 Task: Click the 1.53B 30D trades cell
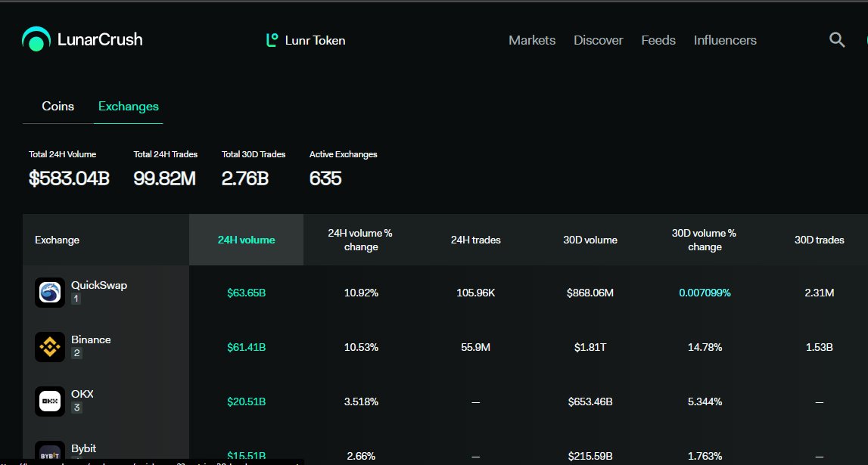[820, 347]
